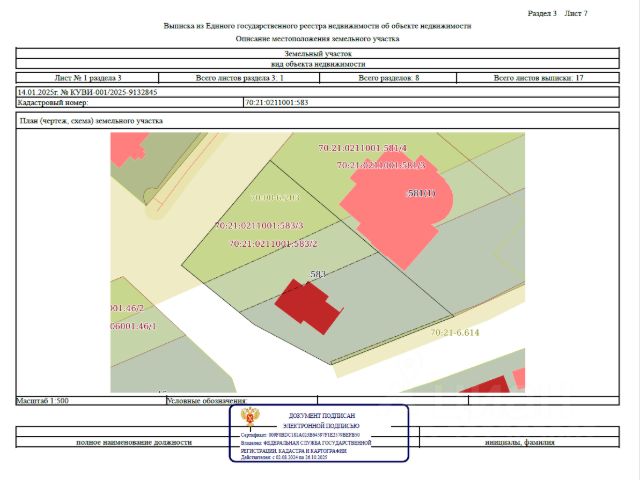
Task: Click the 'Кадастровый номер:' label
Action: [53, 102]
